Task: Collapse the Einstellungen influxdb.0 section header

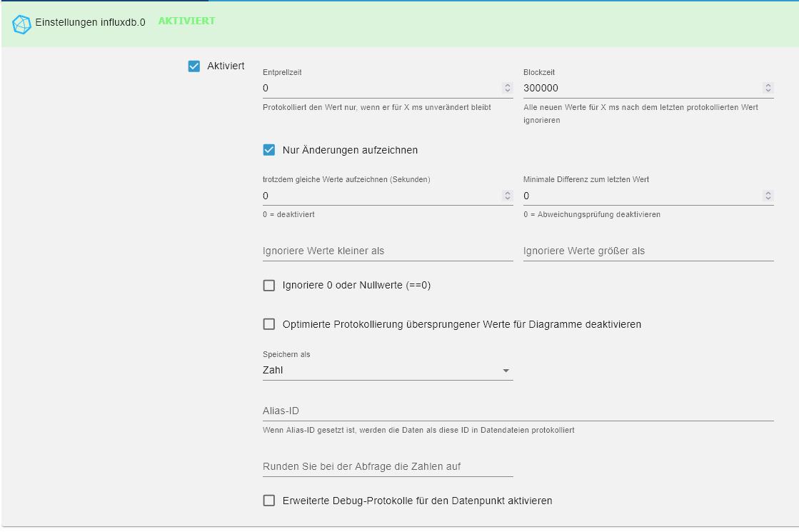Action: (x=400, y=24)
